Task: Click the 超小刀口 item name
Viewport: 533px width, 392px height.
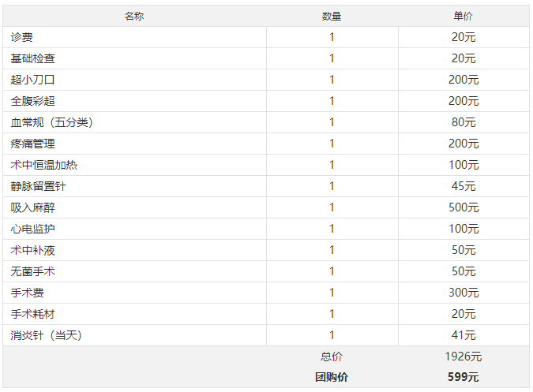Action: (x=32, y=80)
